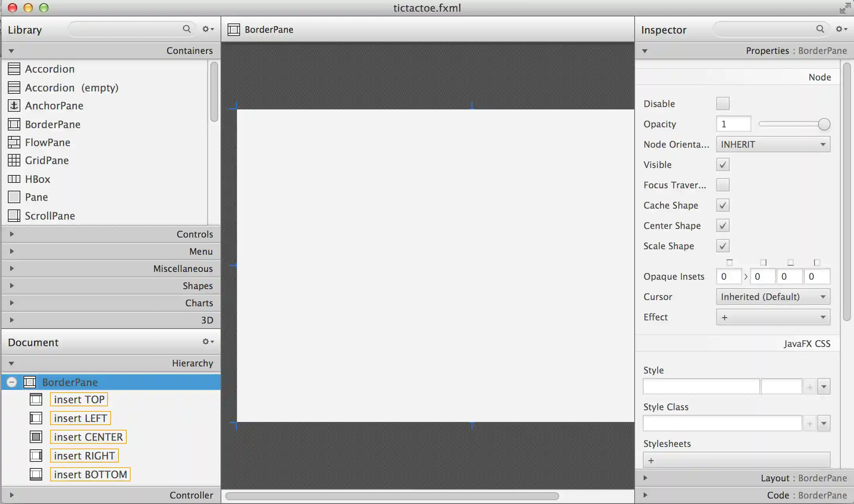Viewport: 854px width, 504px height.
Task: Toggle the Focus Traversable checkbox
Action: pos(723,185)
